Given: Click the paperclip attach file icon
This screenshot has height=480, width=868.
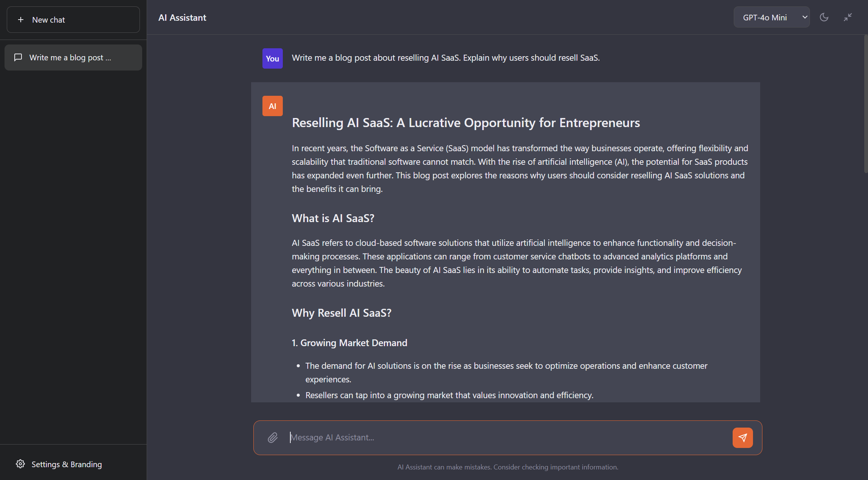Looking at the screenshot, I should pos(273,437).
